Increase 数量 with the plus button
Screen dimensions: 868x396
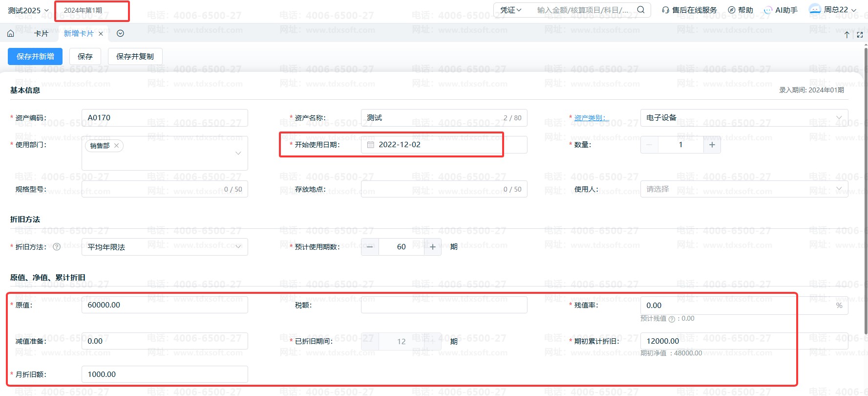[x=712, y=145]
